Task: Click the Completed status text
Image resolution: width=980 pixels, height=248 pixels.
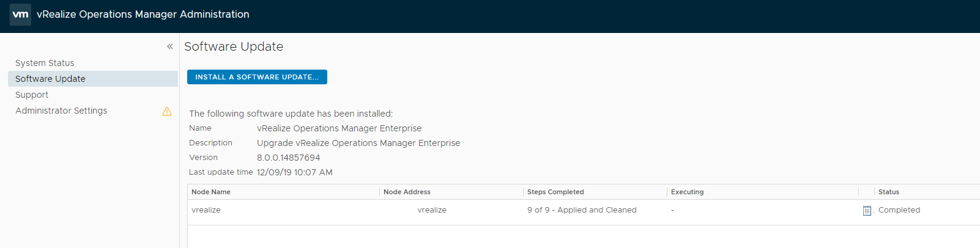Action: [899, 210]
